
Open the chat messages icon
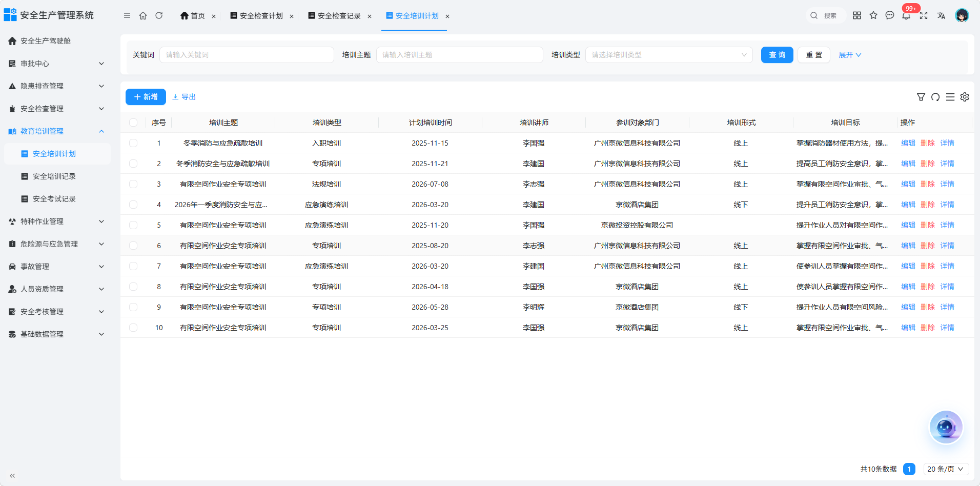click(x=890, y=15)
